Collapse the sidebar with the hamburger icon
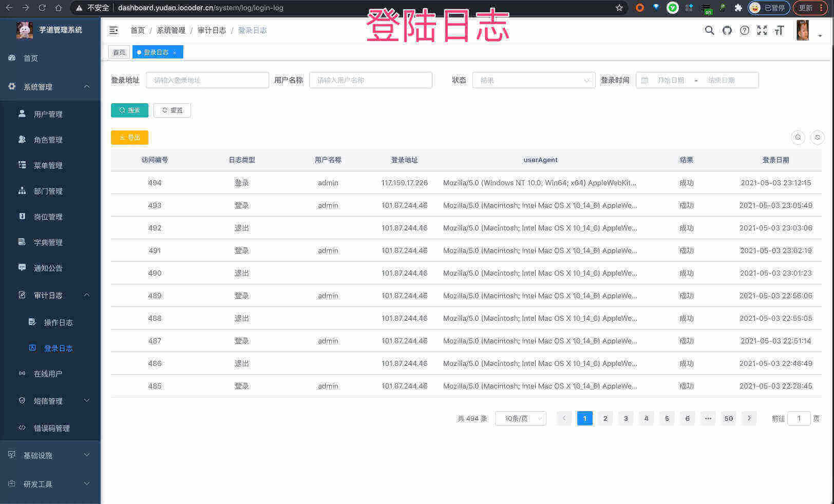This screenshot has height=504, width=834. click(113, 30)
